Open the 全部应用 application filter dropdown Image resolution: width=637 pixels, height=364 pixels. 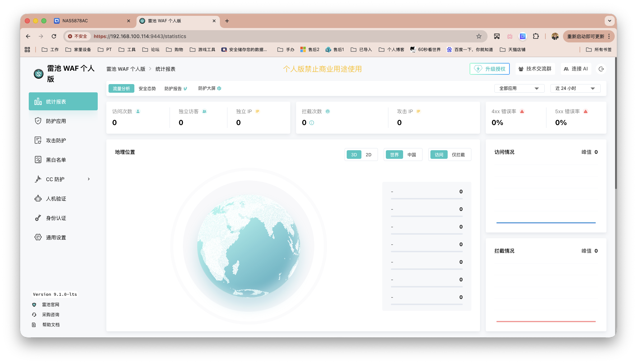pos(519,88)
